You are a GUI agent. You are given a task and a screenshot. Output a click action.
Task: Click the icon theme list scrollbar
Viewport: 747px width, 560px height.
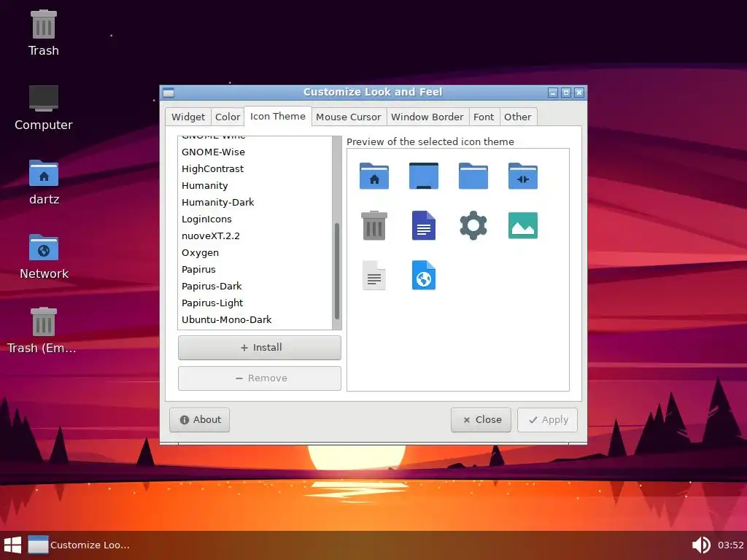pyautogui.click(x=337, y=271)
